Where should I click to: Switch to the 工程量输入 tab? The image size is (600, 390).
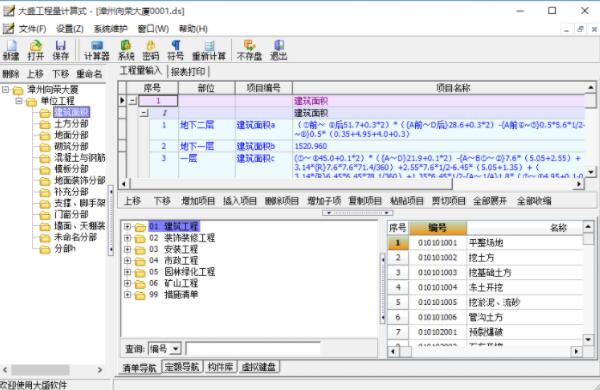click(x=141, y=71)
